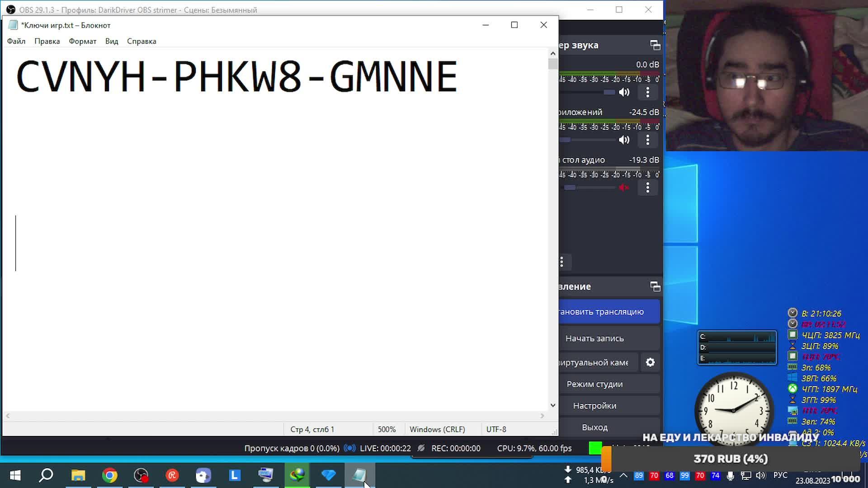Open the options menu for the 0.0 dB channel
This screenshot has height=488, width=868.
coord(647,92)
